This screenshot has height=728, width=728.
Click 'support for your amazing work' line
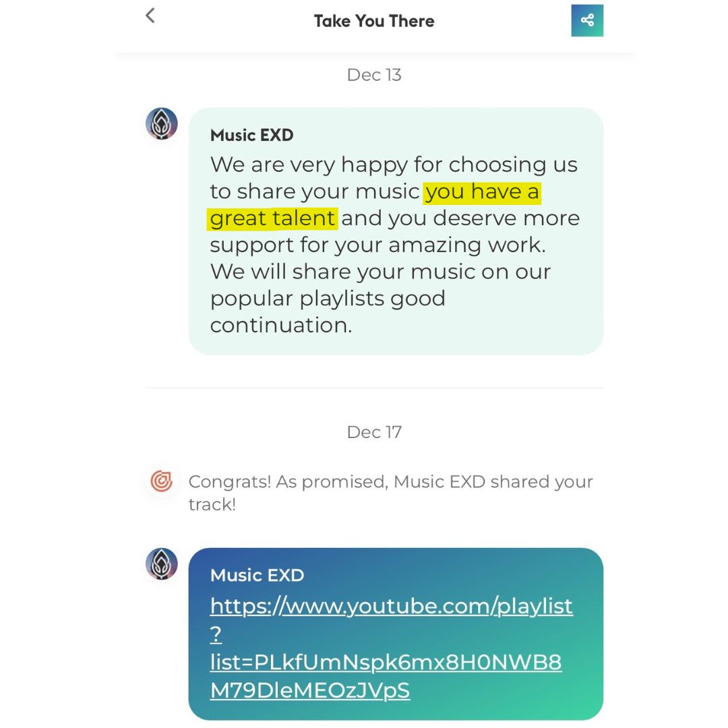click(377, 245)
